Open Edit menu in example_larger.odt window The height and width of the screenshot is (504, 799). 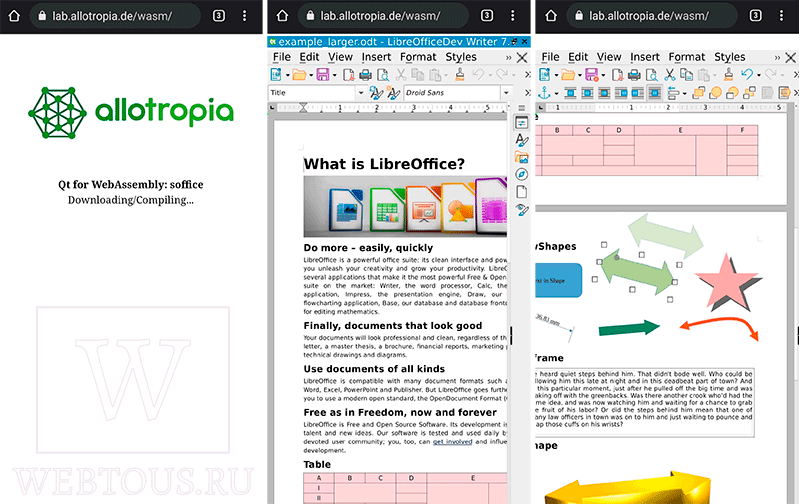309,57
